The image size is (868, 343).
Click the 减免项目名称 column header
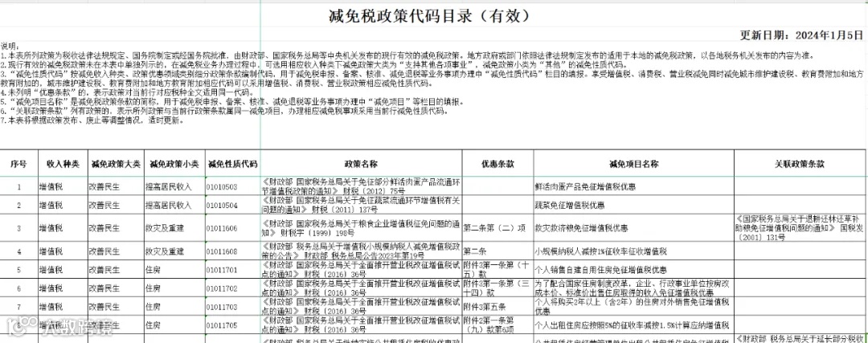coord(634,164)
